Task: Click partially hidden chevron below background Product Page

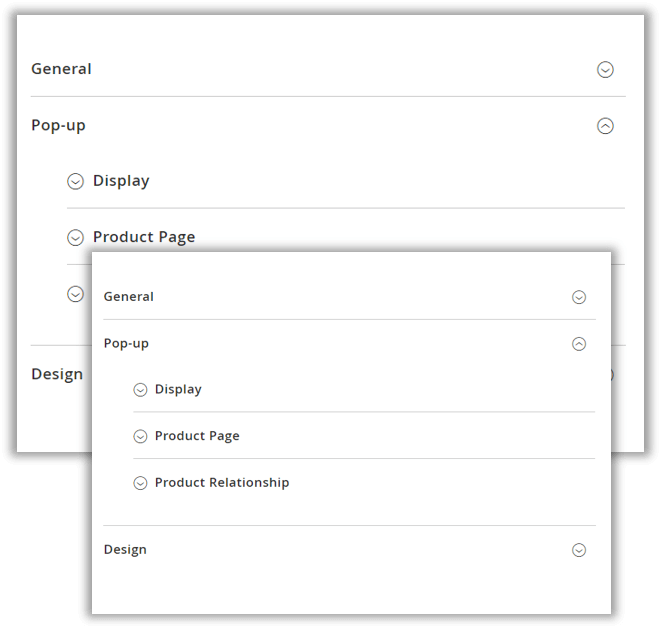Action: click(75, 294)
